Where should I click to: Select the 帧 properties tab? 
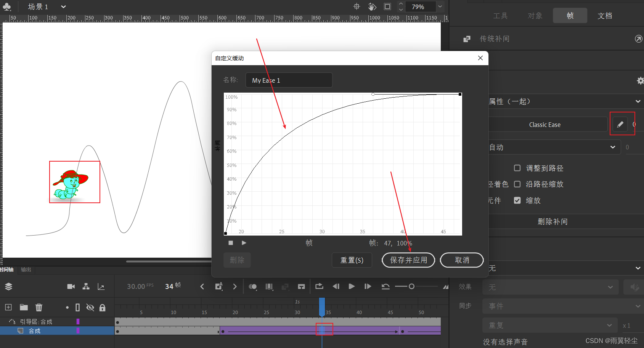click(570, 16)
